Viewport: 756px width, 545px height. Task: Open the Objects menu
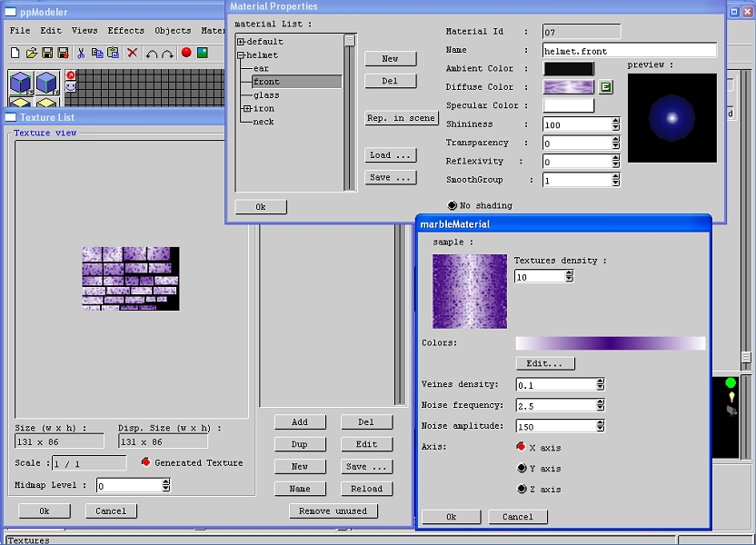[173, 30]
